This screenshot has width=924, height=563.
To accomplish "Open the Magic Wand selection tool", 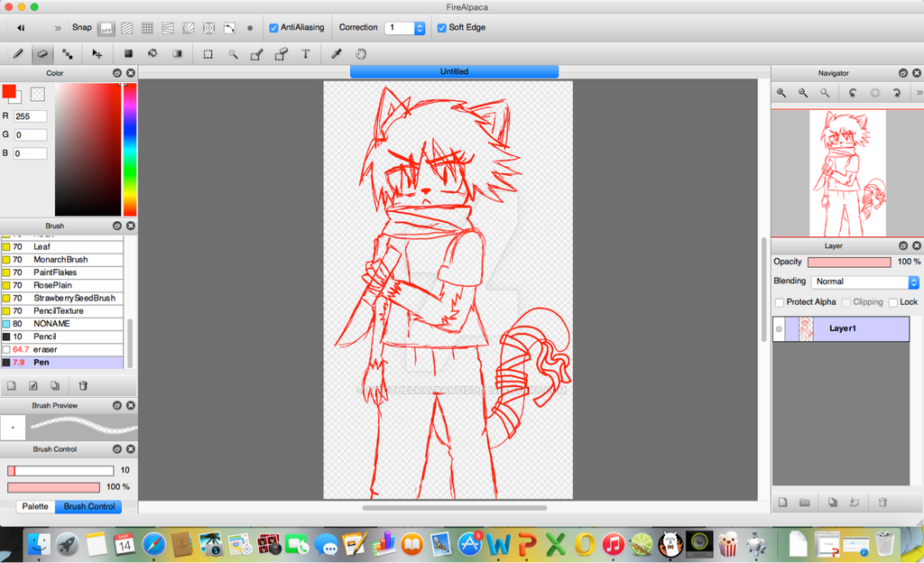I will pyautogui.click(x=233, y=54).
